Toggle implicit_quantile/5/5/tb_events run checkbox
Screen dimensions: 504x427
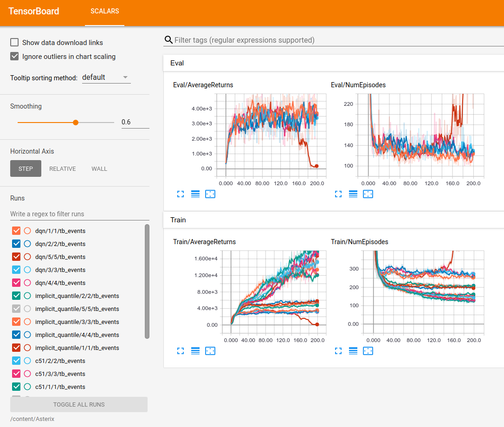(x=16, y=309)
